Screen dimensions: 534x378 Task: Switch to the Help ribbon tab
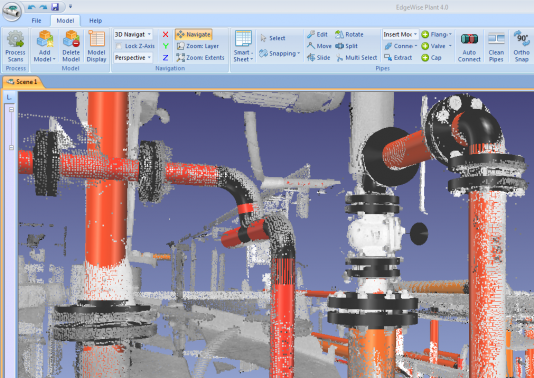tap(95, 20)
